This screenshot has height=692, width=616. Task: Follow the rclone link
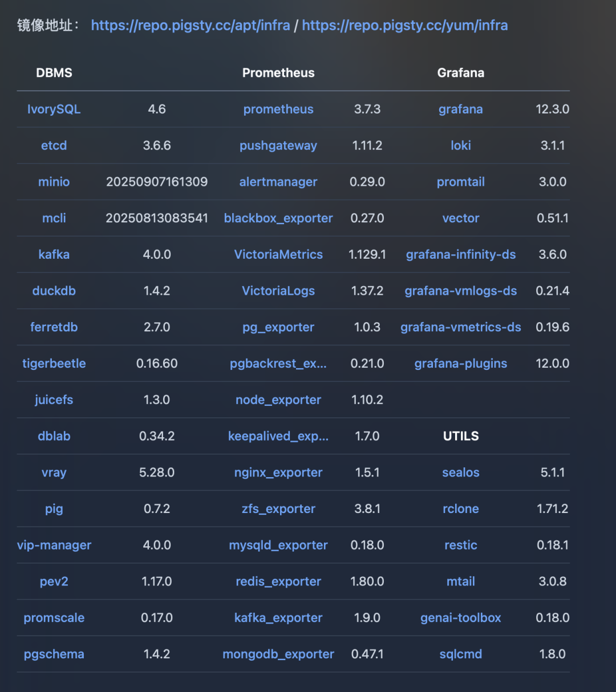[461, 509]
